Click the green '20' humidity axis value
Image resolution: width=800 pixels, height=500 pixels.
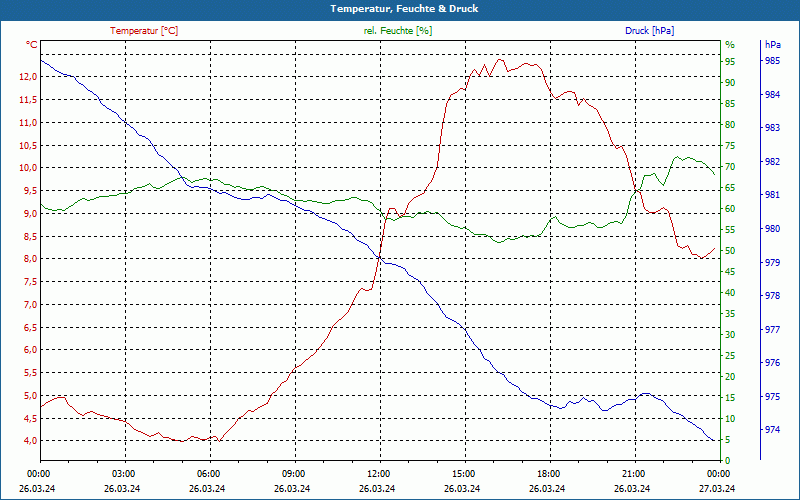730,377
